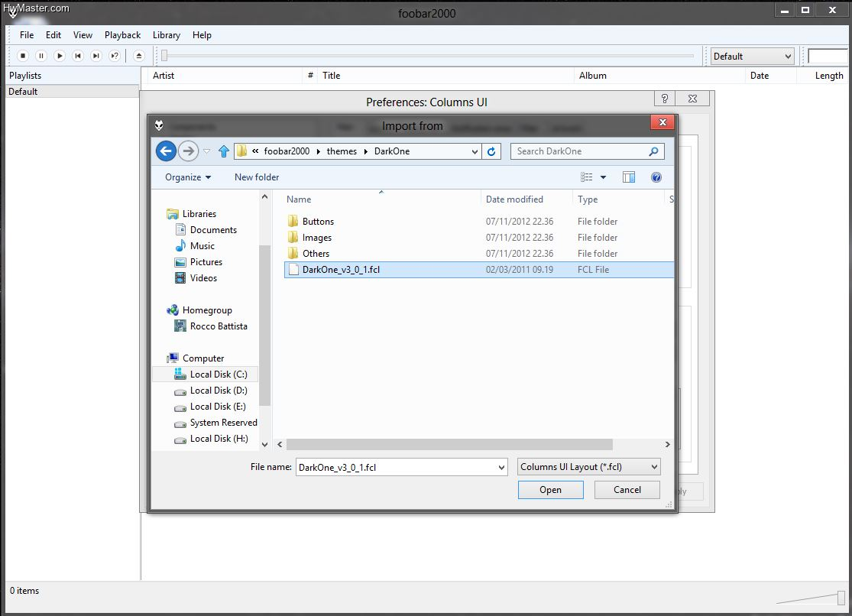Click the Up one level arrow

pos(224,151)
